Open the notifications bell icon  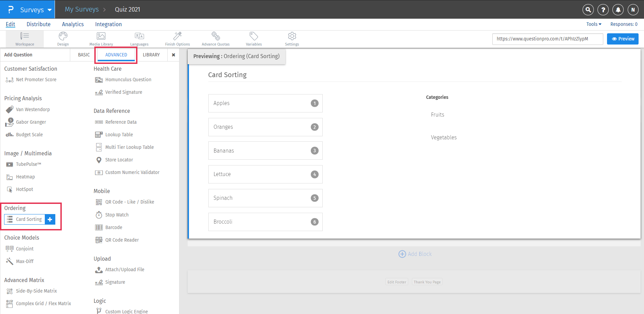click(x=618, y=10)
